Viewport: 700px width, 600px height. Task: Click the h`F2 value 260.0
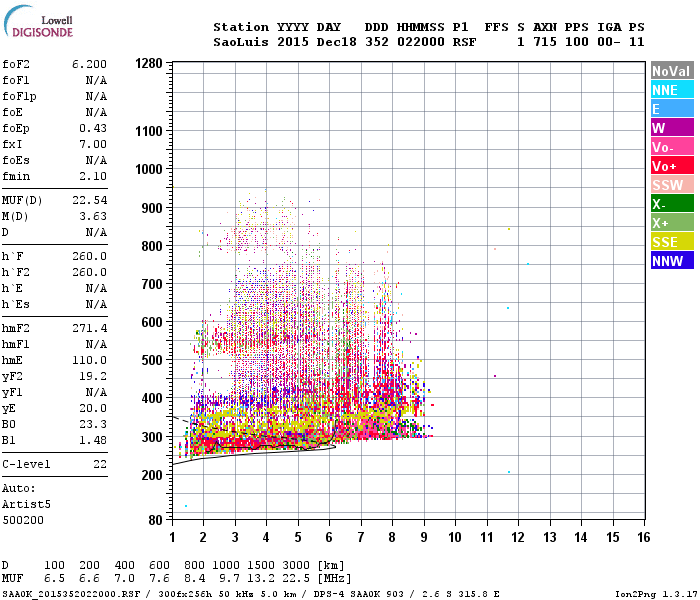pyautogui.click(x=89, y=272)
